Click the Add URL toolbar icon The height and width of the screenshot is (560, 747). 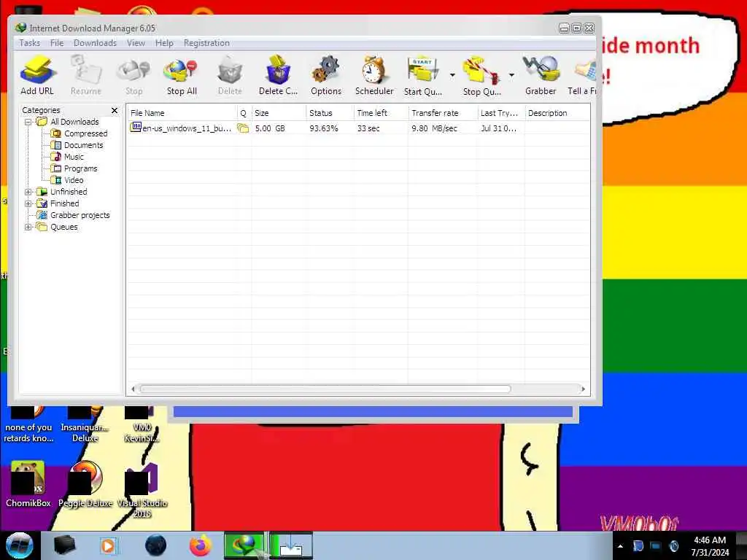coord(37,75)
